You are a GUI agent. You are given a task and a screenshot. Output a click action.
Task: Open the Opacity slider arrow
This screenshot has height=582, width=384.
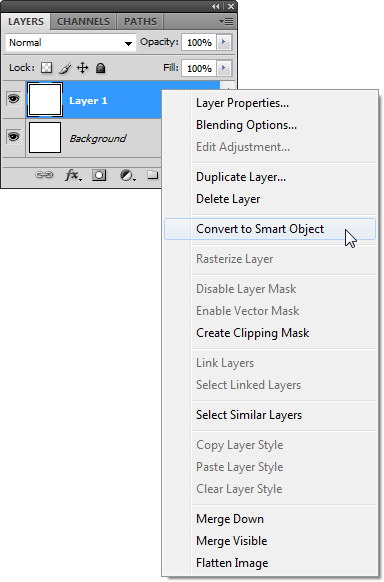coord(224,42)
